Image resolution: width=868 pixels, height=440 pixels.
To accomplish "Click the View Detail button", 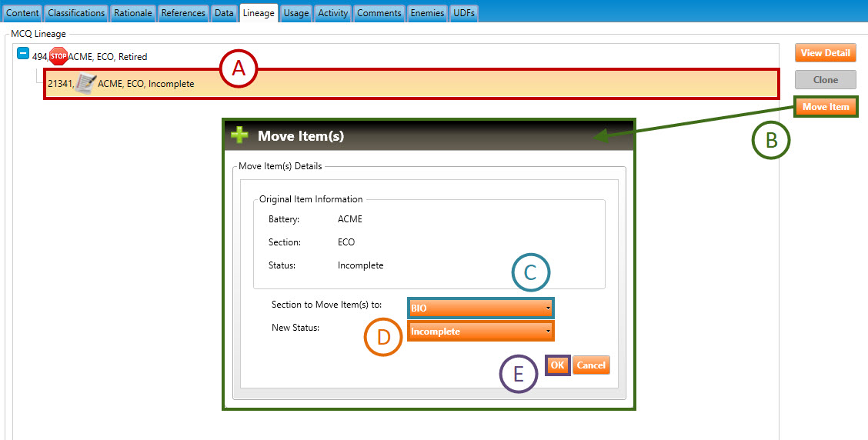I will point(825,53).
